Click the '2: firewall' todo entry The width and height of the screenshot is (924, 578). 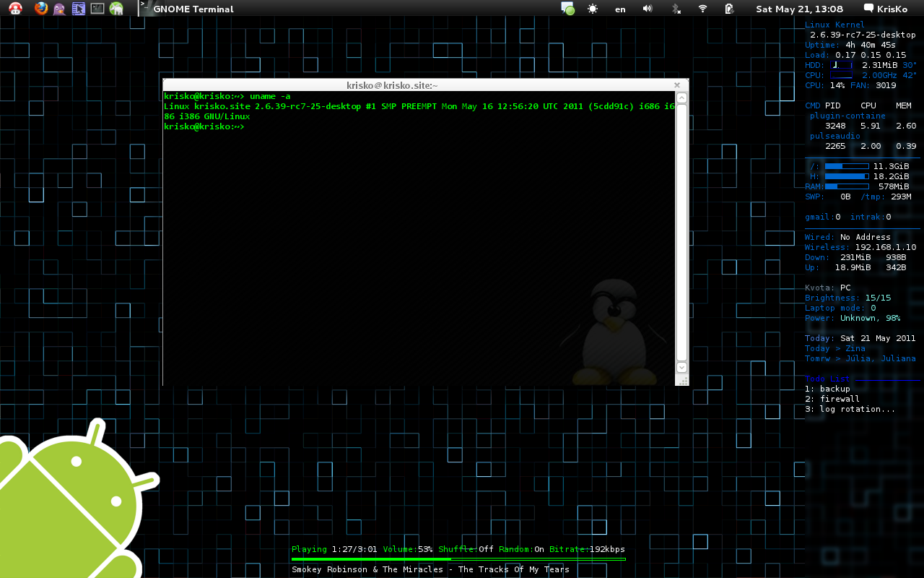(832, 399)
